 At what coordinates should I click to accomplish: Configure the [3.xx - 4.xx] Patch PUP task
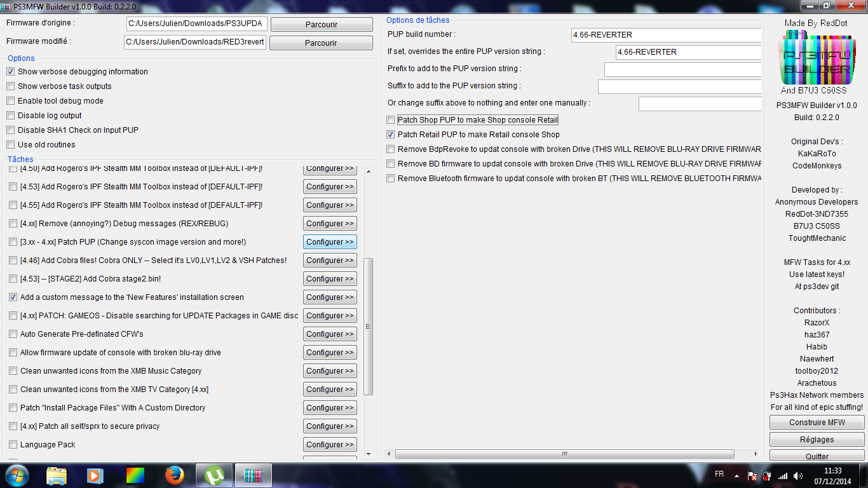coord(330,242)
